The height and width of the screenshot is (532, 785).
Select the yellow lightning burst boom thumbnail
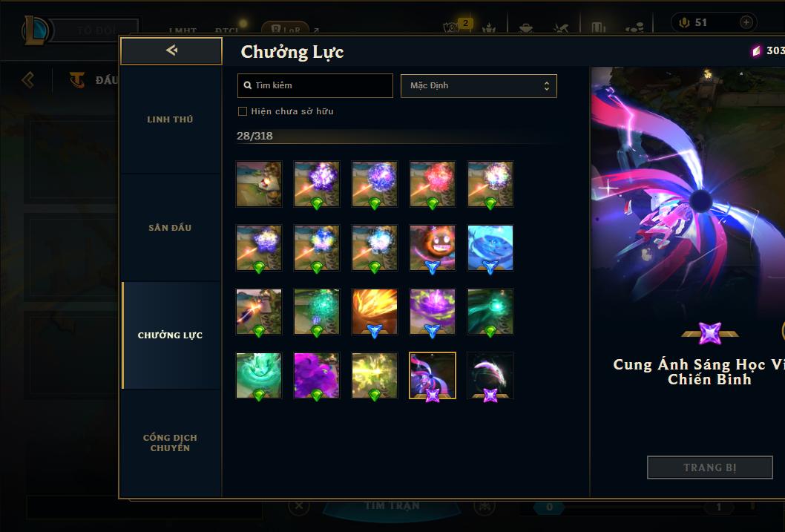coord(375,375)
